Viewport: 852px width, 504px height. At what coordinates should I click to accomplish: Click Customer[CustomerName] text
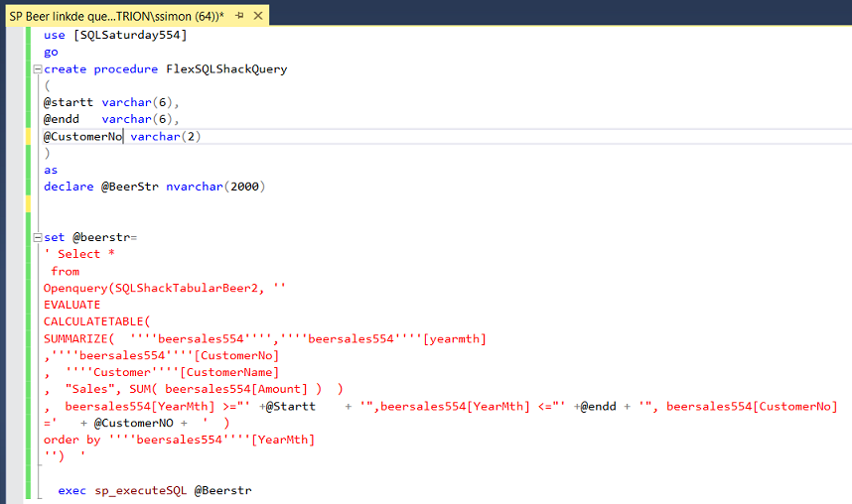173,373
